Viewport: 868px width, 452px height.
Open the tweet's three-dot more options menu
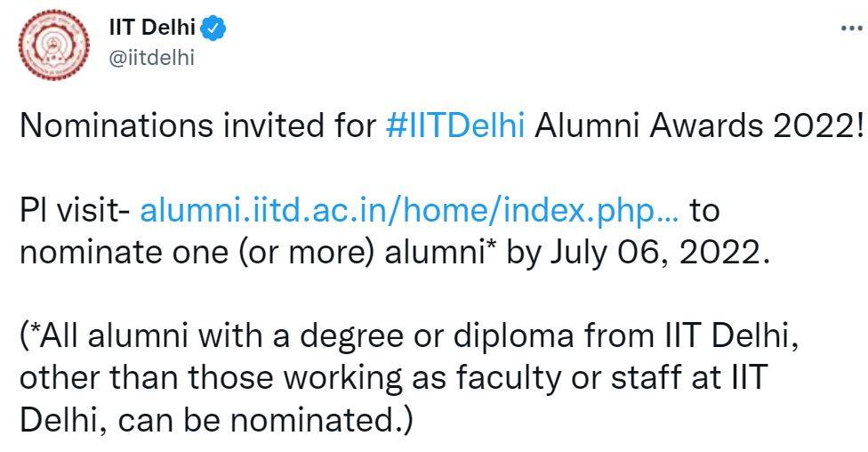pos(850,28)
